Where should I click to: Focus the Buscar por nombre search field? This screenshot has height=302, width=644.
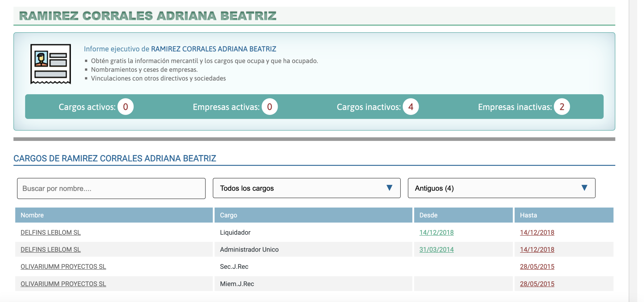point(111,188)
